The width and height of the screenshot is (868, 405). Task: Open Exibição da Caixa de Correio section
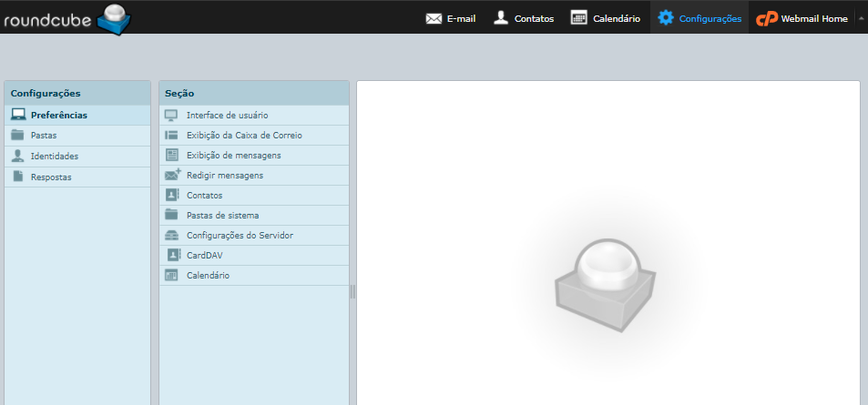254,135
